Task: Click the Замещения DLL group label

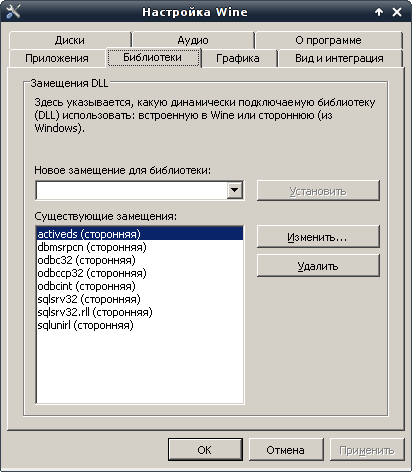Action: click(69, 83)
